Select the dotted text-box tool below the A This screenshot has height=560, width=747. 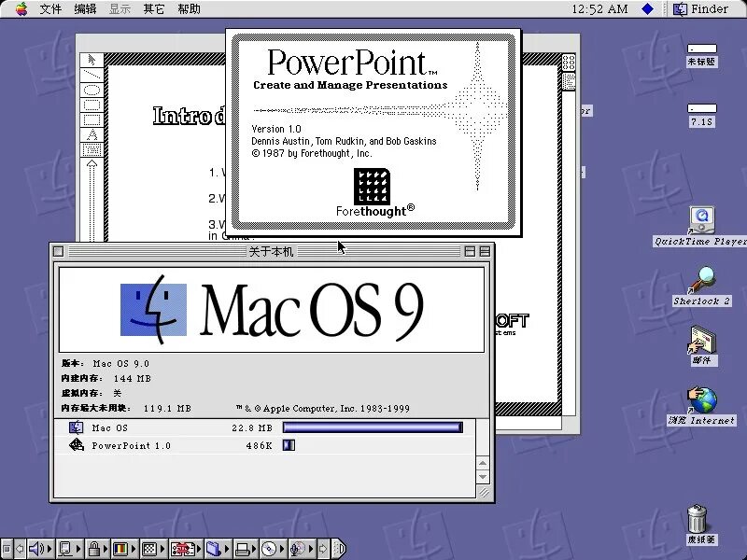point(92,150)
